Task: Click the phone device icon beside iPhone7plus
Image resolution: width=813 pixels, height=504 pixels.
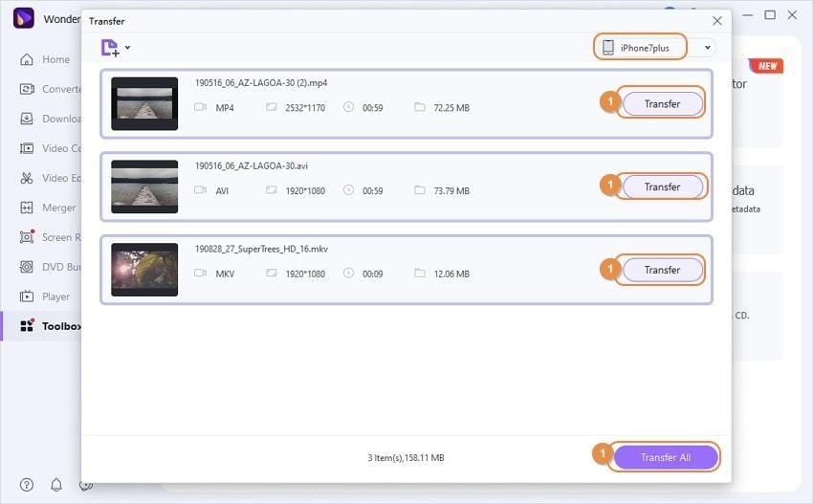Action: (x=608, y=48)
